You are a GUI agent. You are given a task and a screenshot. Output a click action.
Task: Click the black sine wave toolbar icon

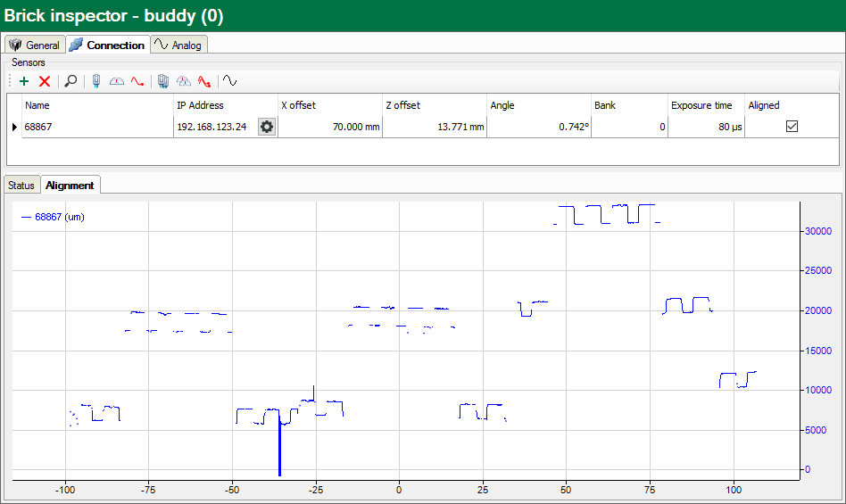230,81
